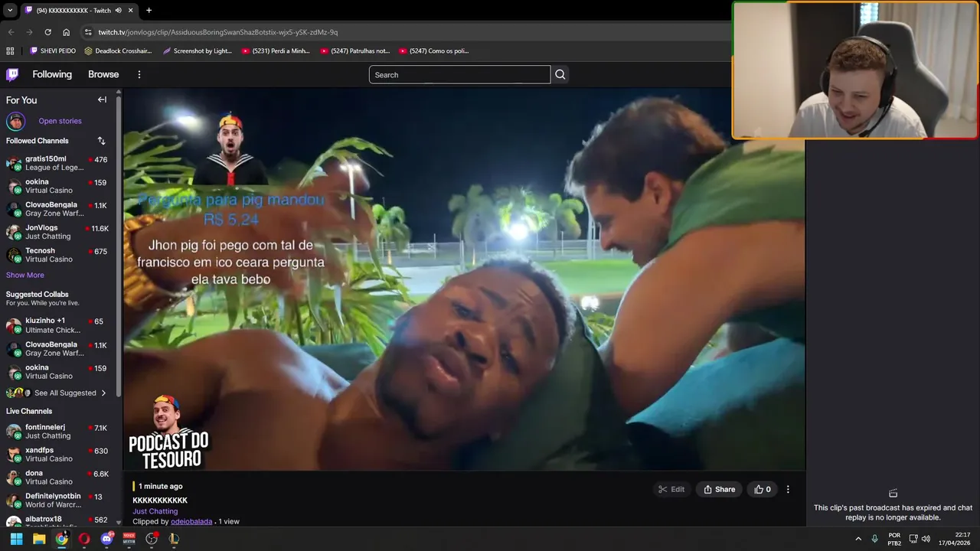Open the browser apps grid
980x551 pixels.
[x=10, y=51]
